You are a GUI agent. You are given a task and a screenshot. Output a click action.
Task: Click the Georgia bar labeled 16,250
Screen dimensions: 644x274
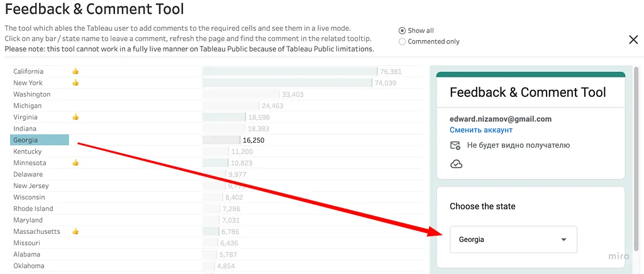221,140
